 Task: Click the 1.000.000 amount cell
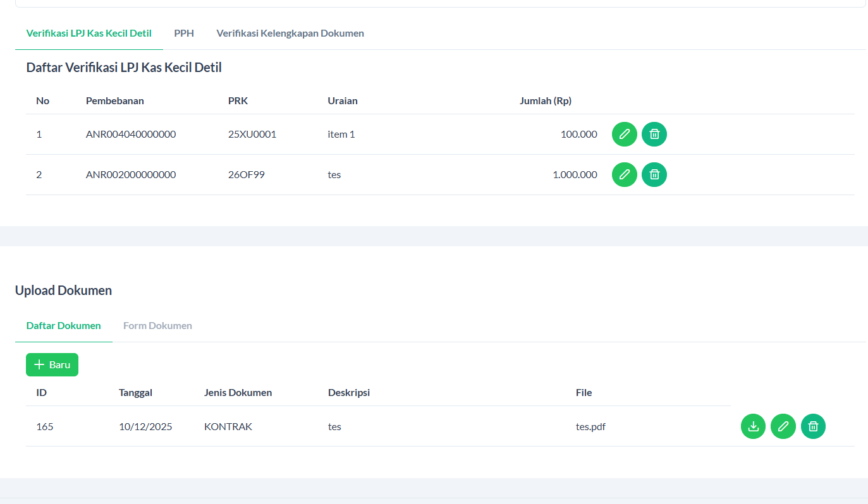pyautogui.click(x=575, y=174)
